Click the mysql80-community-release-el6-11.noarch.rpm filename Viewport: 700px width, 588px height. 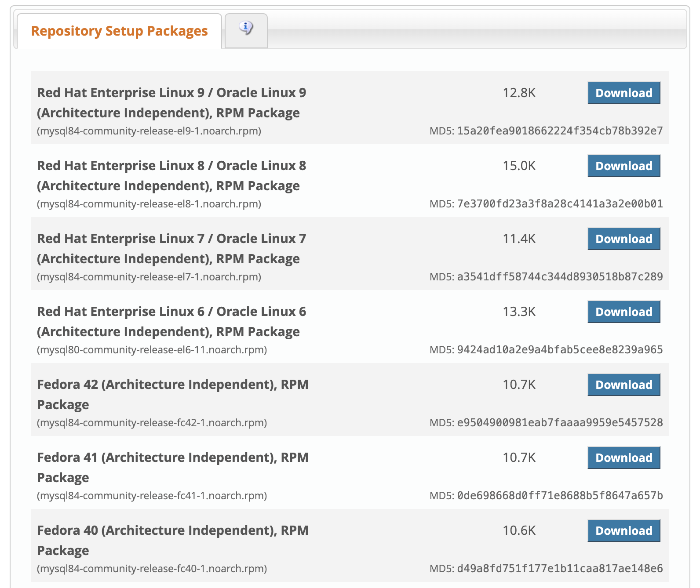[x=152, y=350]
